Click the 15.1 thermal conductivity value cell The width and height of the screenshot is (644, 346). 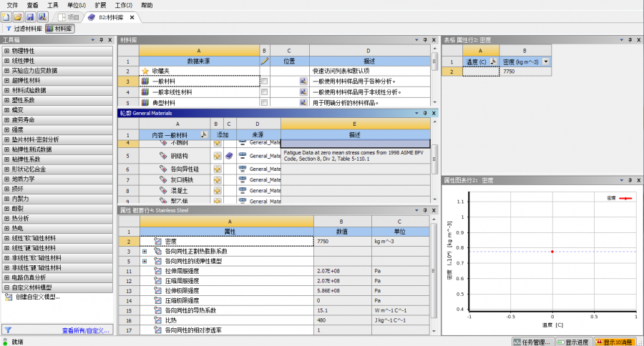(343, 310)
